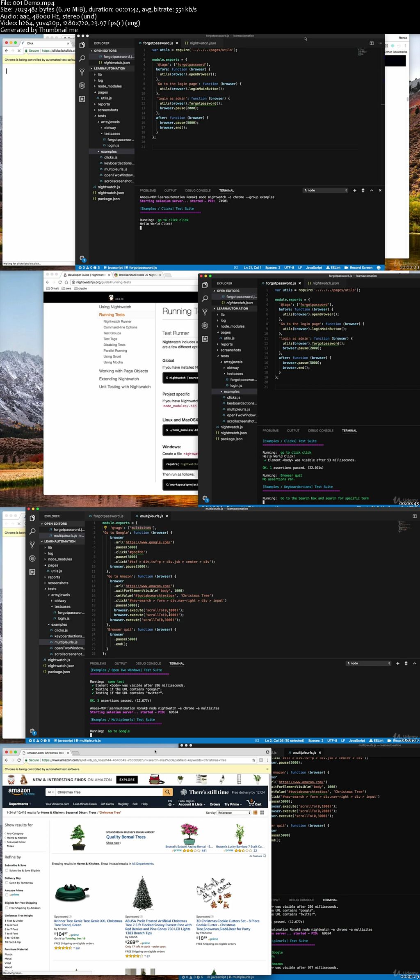Click the Nightwatch owl logo on the docs page
This screenshot has height=980, width=420.
[111, 298]
